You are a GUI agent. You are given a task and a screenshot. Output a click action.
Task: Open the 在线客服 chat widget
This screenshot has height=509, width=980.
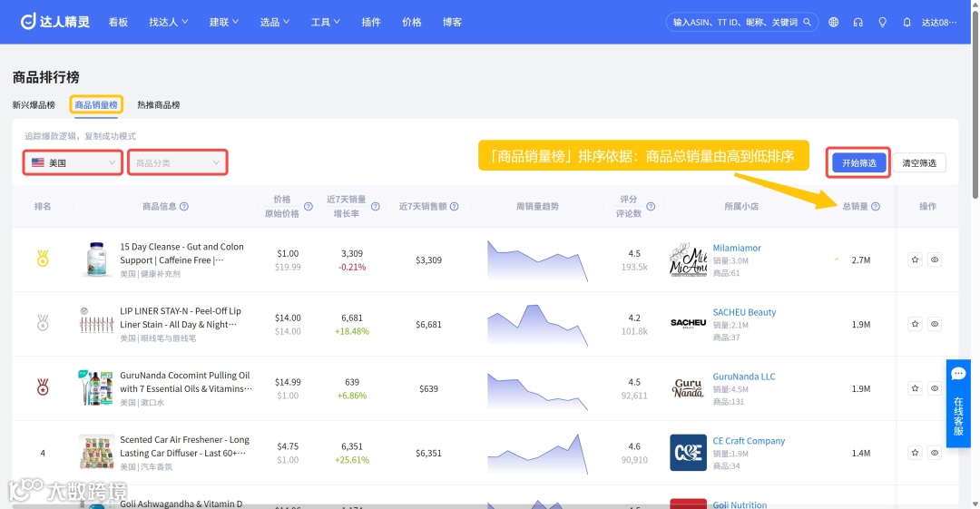(958, 404)
